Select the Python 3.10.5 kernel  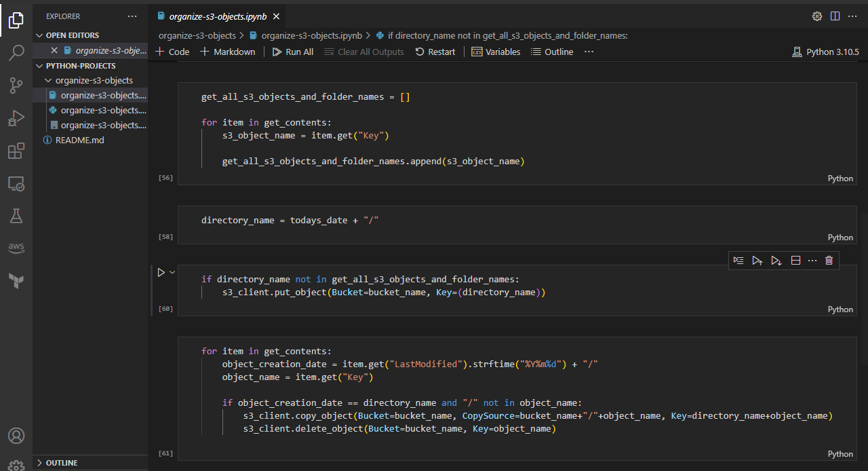pos(825,52)
